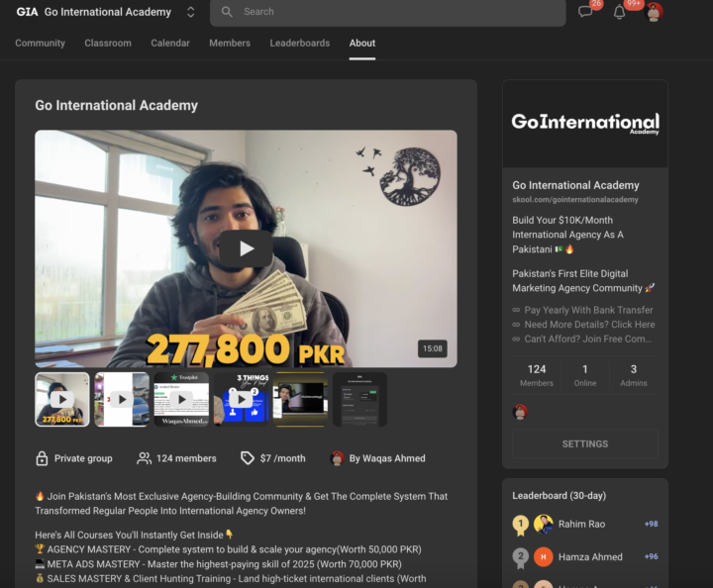This screenshot has height=588, width=713.
Task: Click the $7 /month price tag icon
Action: pos(248,458)
